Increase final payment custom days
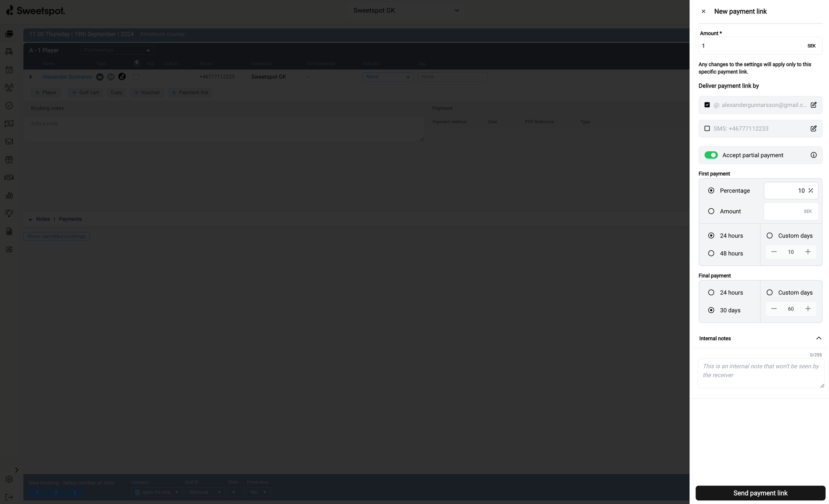 808,309
